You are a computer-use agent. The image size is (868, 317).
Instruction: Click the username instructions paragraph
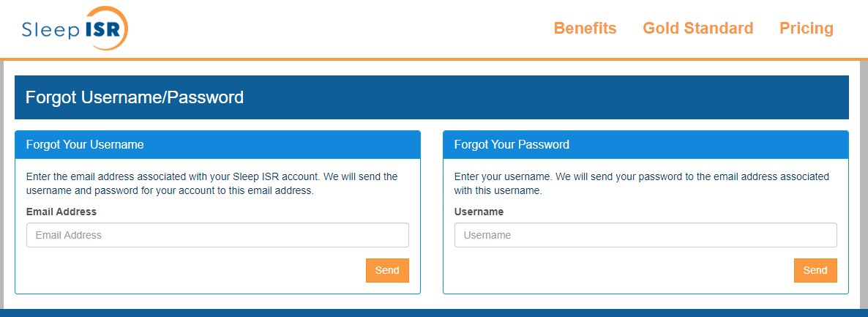click(x=641, y=184)
